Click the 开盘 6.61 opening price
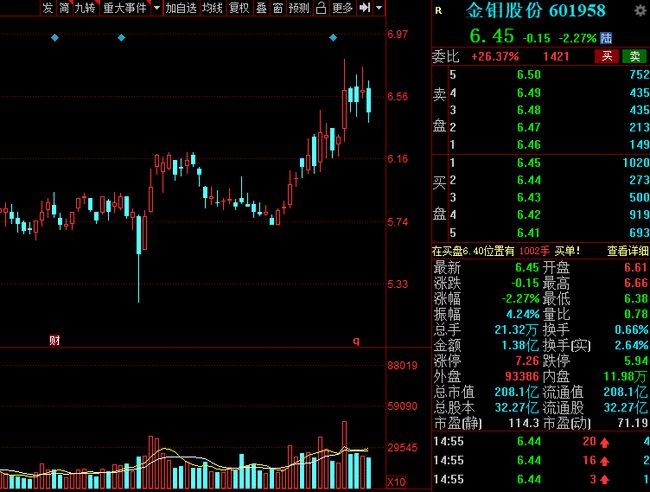The image size is (650, 492). pyautogui.click(x=635, y=267)
